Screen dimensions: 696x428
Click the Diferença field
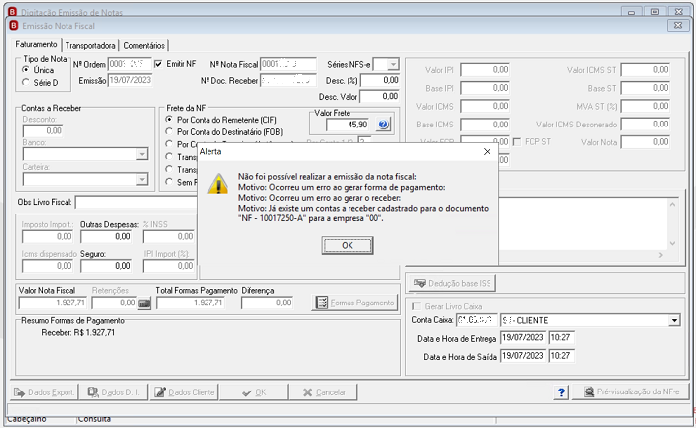(267, 303)
